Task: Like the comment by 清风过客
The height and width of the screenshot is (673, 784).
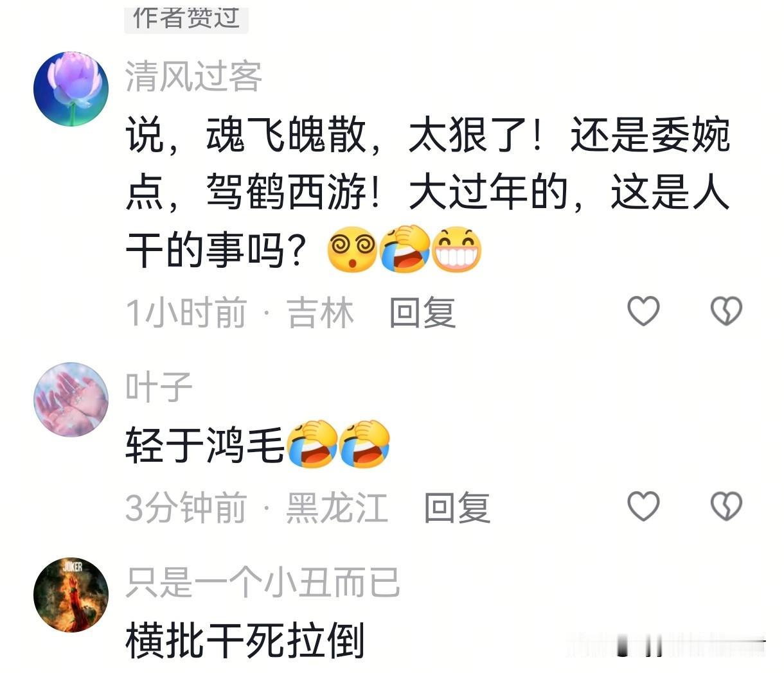Action: 643,311
